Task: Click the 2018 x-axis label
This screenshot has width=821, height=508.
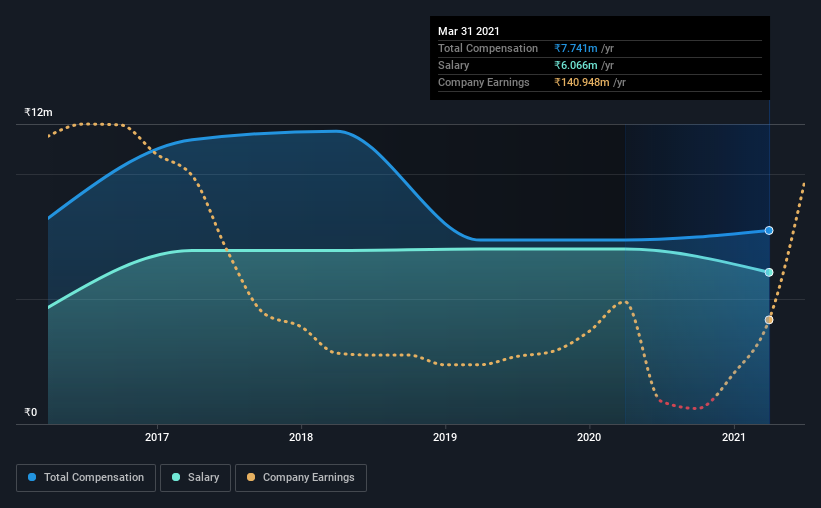Action: 301,437
